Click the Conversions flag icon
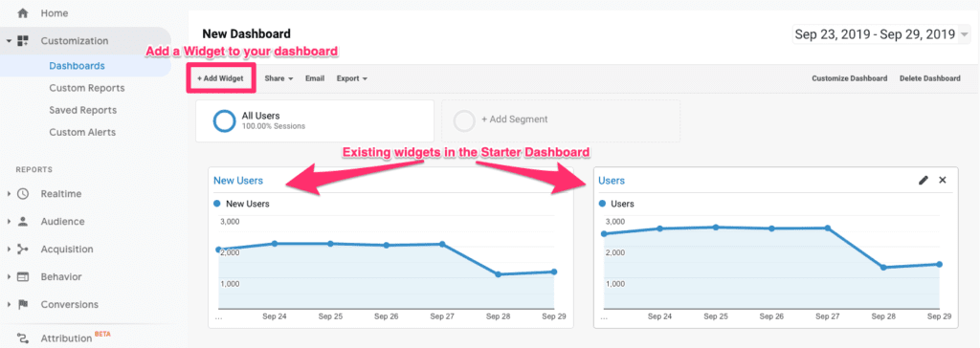 [x=23, y=305]
